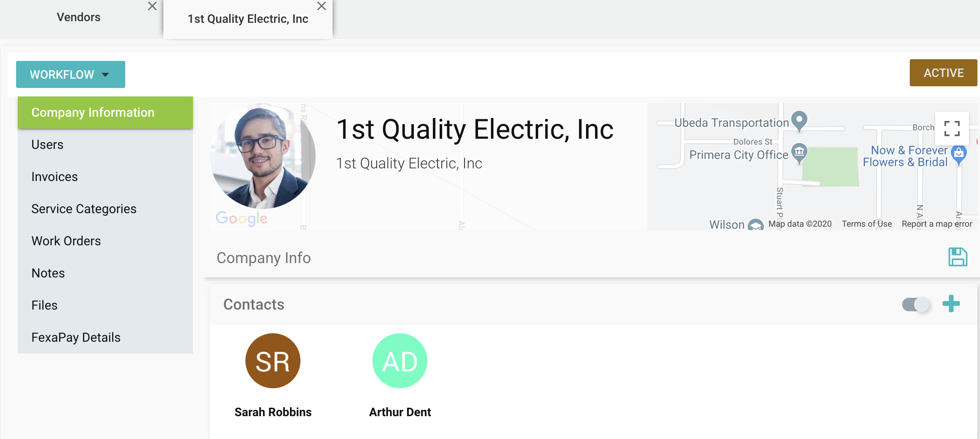
Task: Open the Terms of Use map link
Action: [x=867, y=224]
